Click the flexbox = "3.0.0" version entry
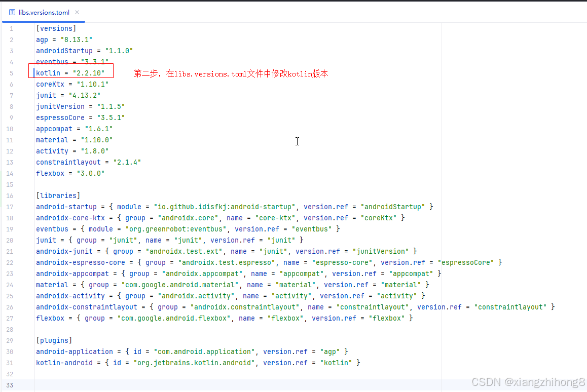The image size is (587, 392). pos(70,173)
